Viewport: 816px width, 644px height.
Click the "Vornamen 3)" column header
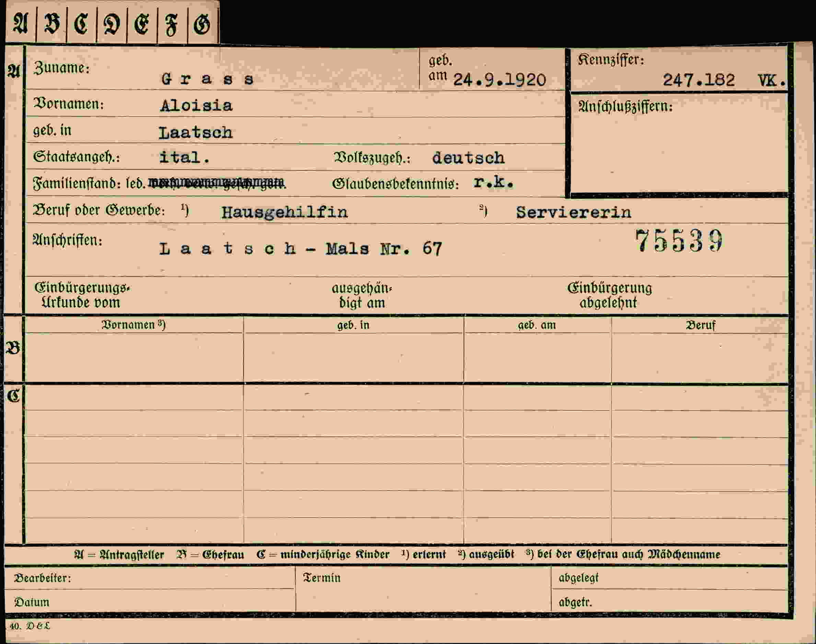tap(133, 325)
